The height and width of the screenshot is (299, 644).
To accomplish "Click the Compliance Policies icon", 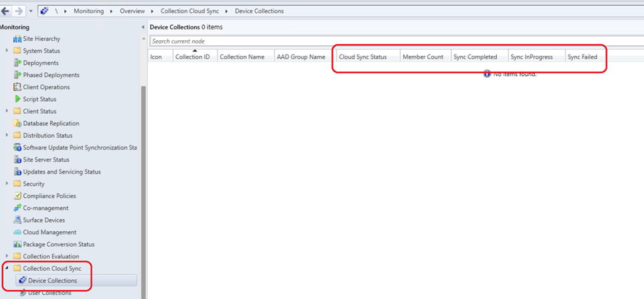I will [18, 196].
